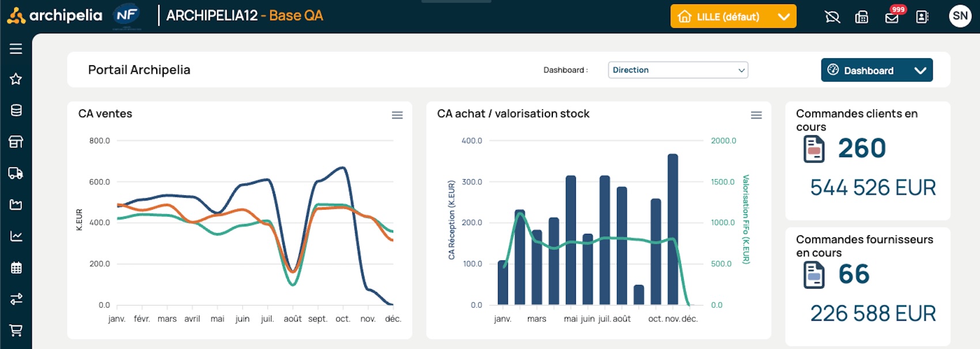
Task: Click the archipelia logo
Action: [x=55, y=16]
